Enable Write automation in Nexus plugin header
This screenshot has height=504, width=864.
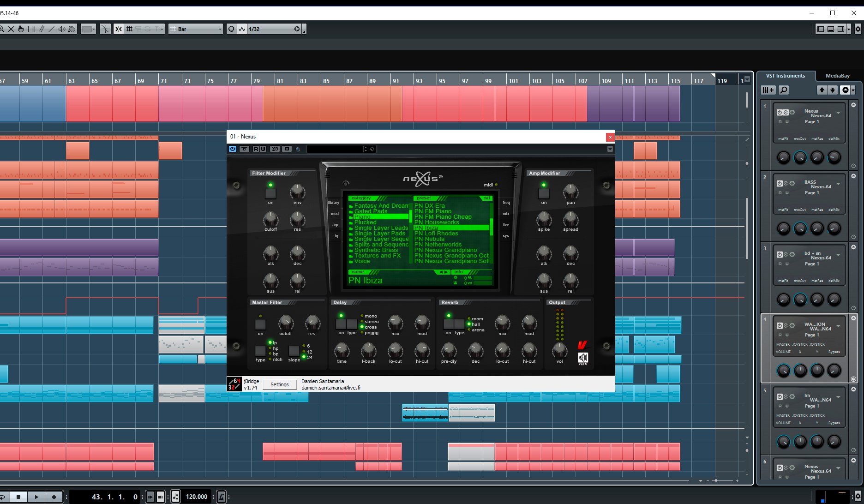click(263, 149)
